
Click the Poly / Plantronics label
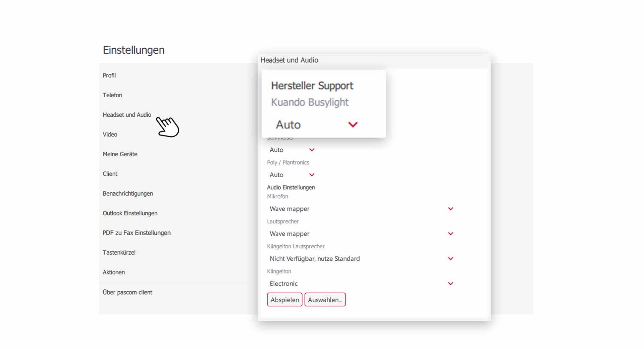click(x=288, y=162)
